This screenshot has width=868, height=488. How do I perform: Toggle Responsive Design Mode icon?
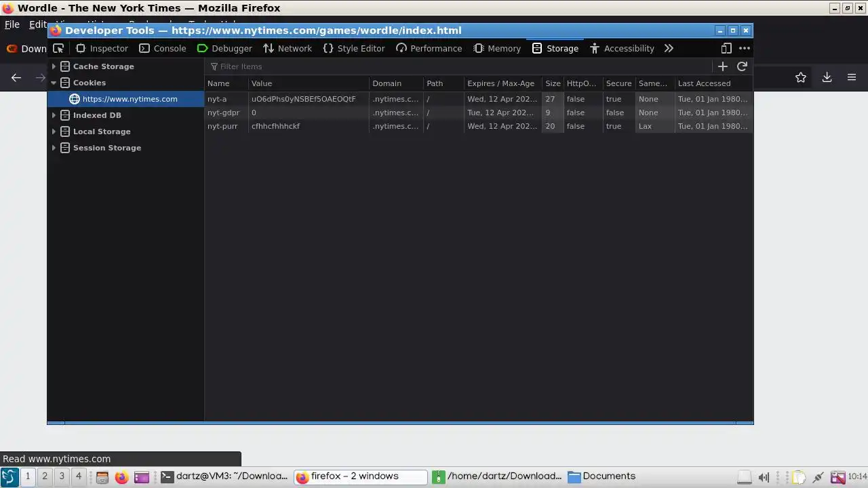tap(726, 48)
